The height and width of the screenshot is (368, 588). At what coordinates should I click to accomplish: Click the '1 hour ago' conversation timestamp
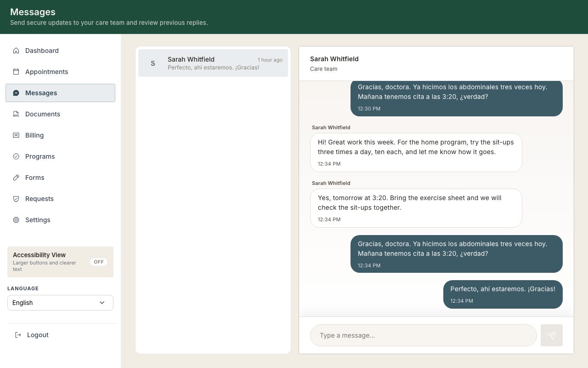pyautogui.click(x=270, y=60)
